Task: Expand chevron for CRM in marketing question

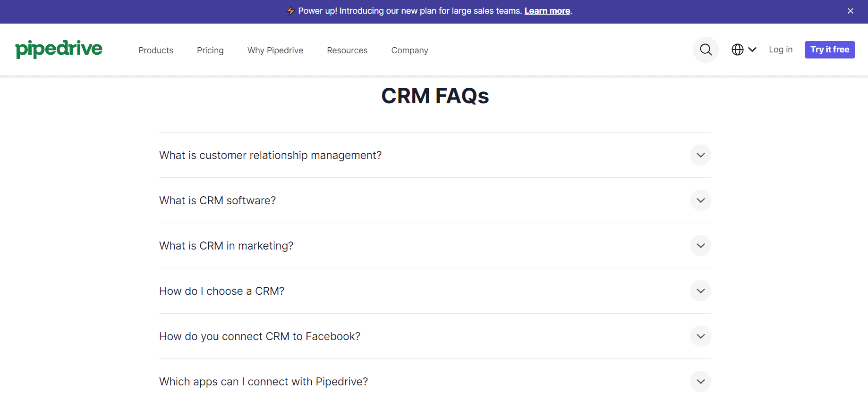Action: (x=700, y=246)
